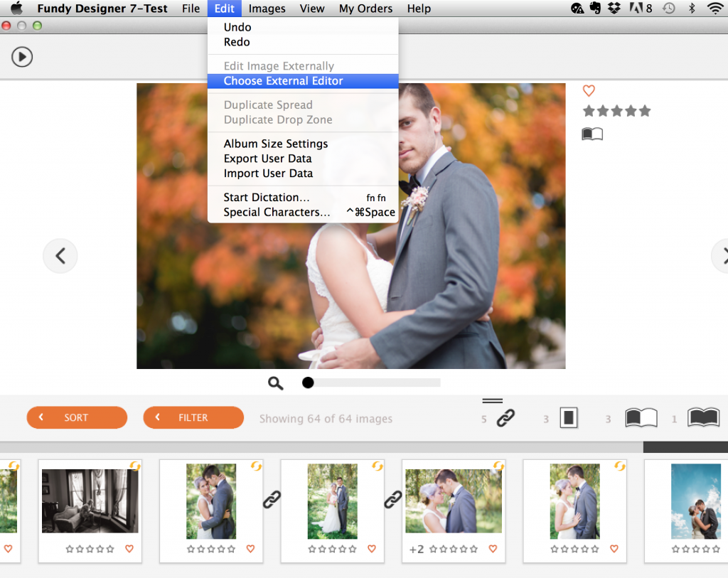Open the Apple menu

(17, 8)
